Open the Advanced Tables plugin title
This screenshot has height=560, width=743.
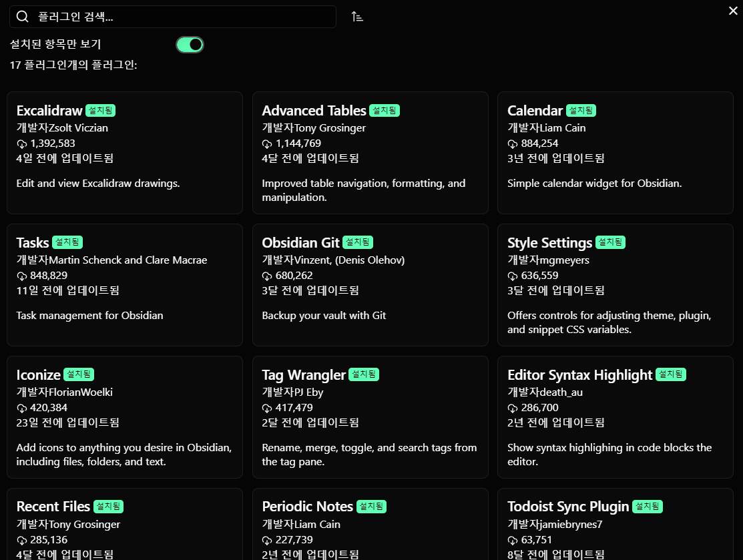314,110
